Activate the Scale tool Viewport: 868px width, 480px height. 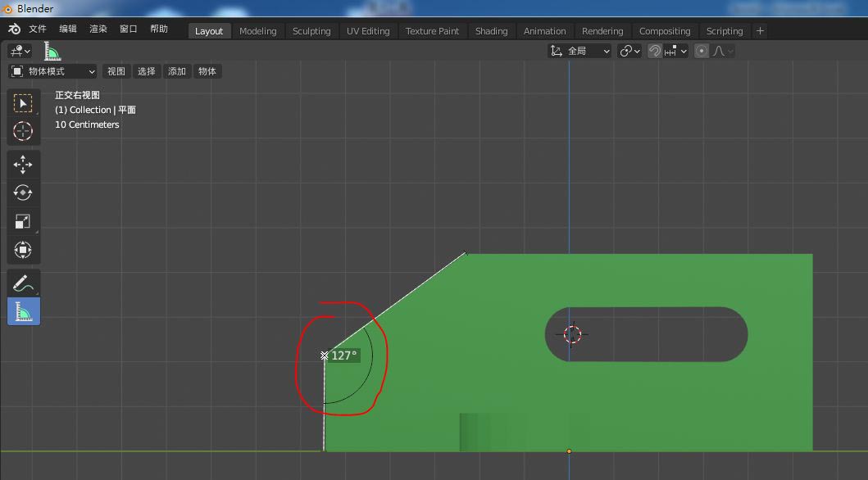(x=23, y=221)
